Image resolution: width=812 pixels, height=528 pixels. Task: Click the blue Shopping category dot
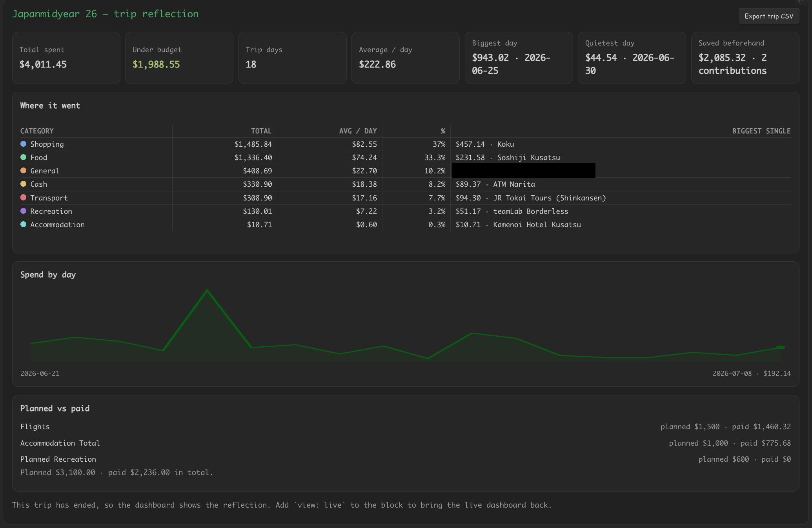pos(23,144)
